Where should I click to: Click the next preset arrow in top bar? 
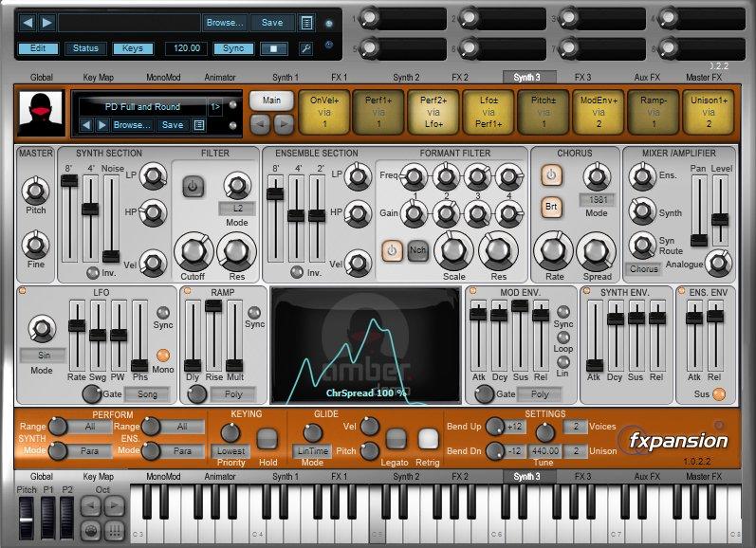[46, 23]
